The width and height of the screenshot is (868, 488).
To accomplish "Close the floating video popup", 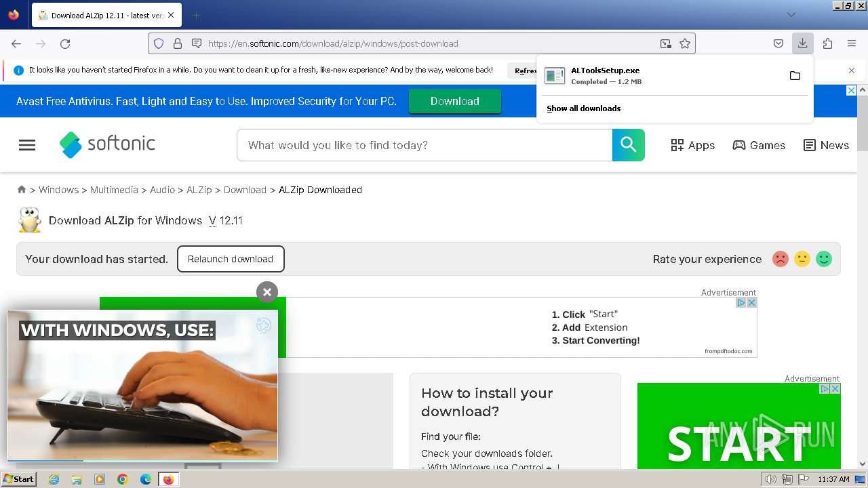I will click(x=267, y=292).
